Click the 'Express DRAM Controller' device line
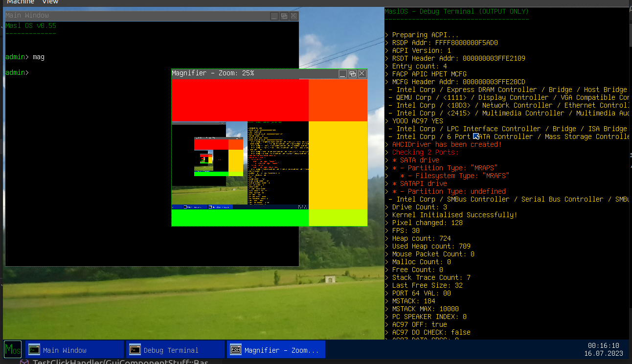632x364 pixels. click(x=508, y=90)
